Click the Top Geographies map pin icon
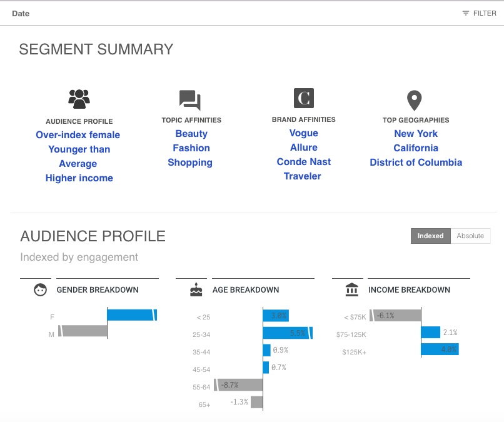 point(414,100)
